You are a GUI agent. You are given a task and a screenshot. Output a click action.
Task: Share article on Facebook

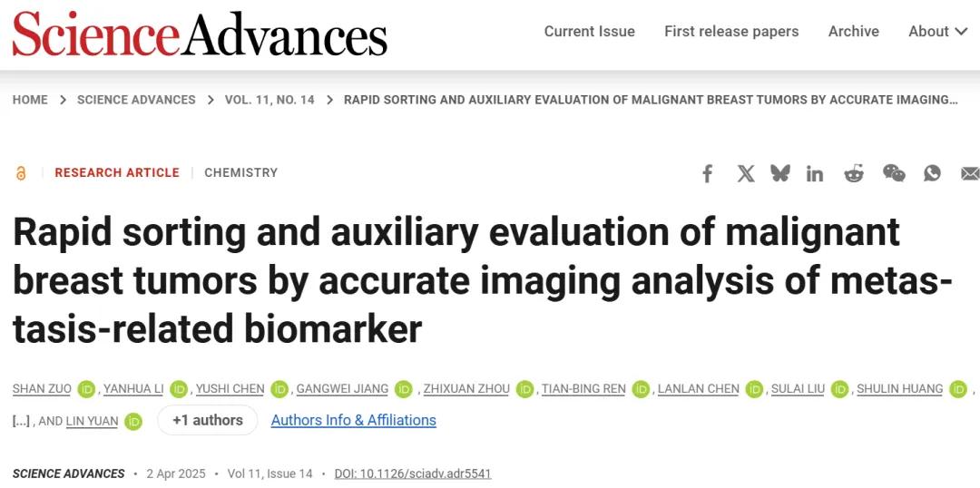pos(707,173)
